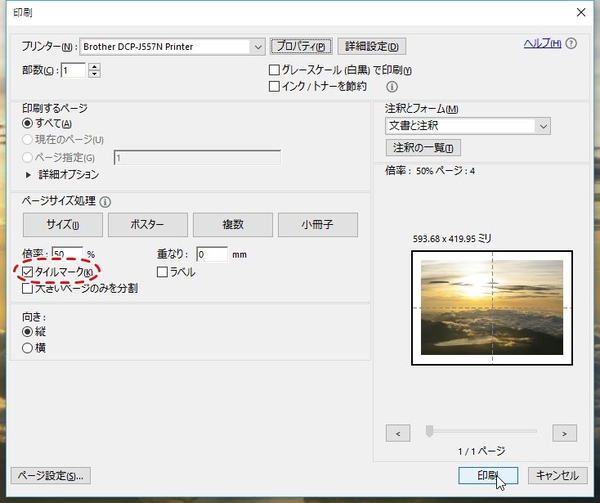This screenshot has width=600, height=503.
Task: Click the 部数 copies input field
Action: click(73, 70)
